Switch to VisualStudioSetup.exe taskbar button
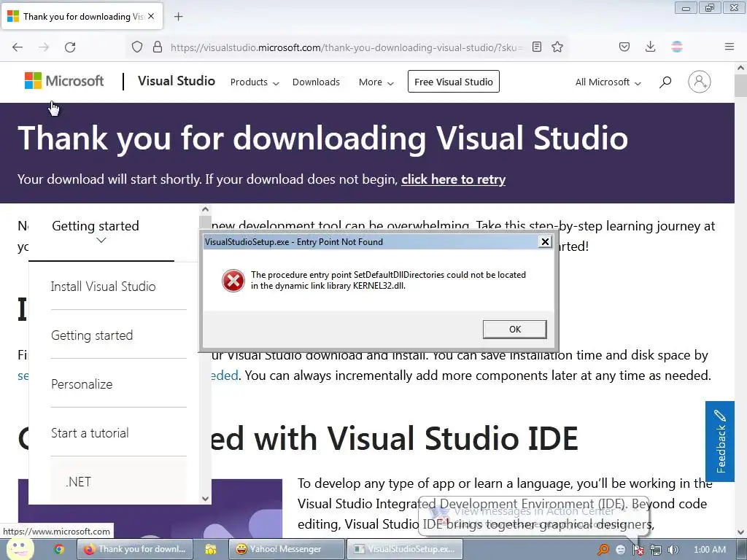This screenshot has width=747, height=560. [x=404, y=549]
